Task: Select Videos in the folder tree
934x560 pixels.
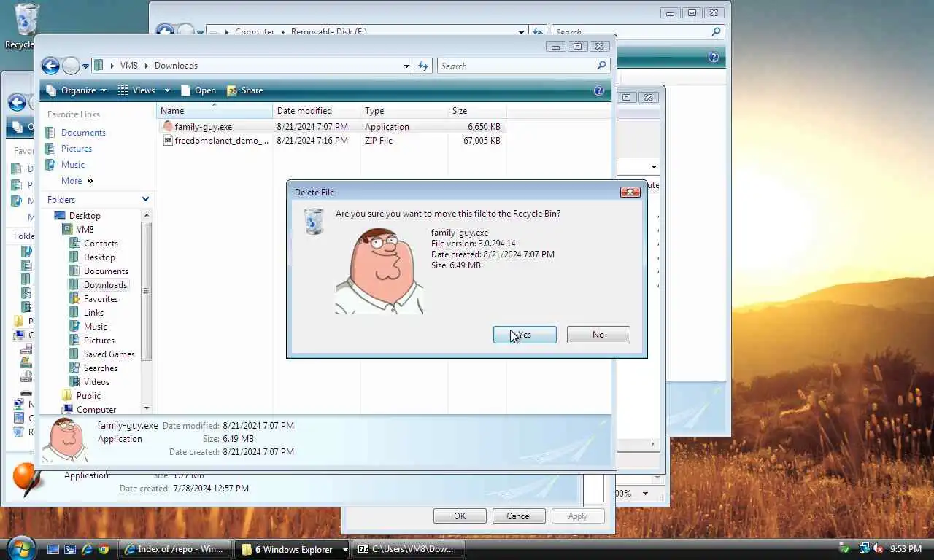Action: click(x=96, y=382)
